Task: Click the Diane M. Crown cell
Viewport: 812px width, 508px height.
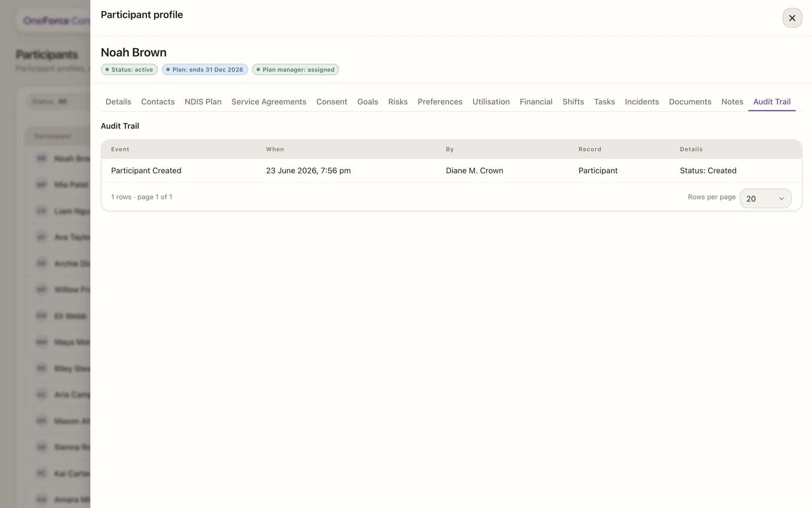Action: [x=475, y=171]
